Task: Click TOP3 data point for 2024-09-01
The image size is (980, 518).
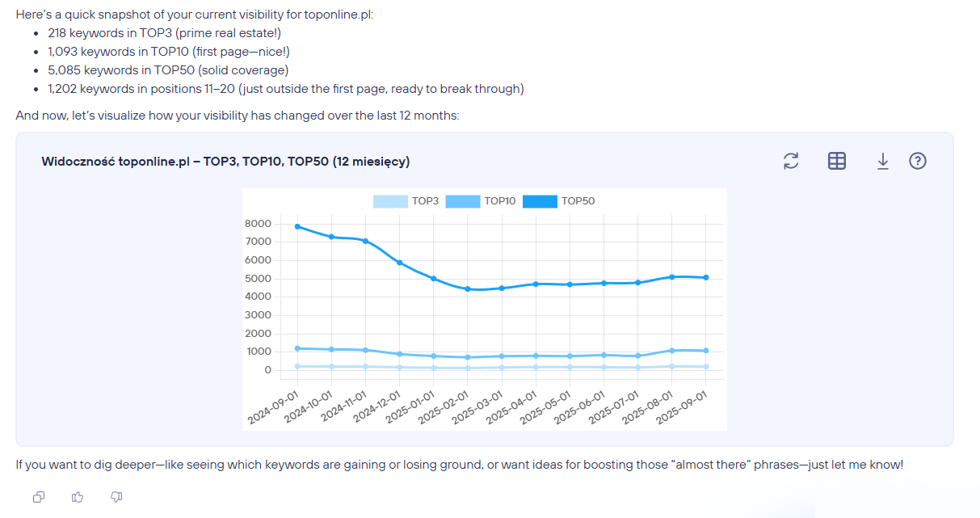Action: (298, 366)
